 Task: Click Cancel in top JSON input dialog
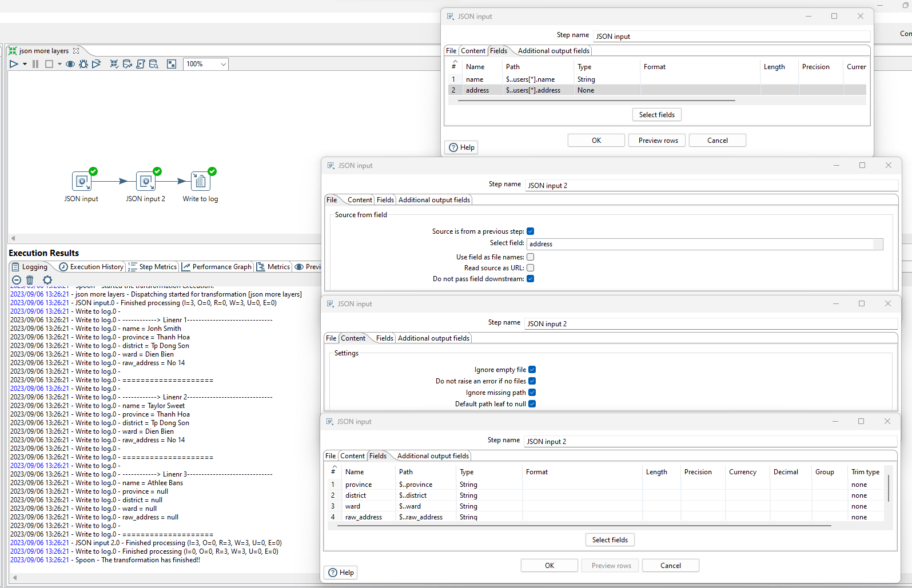click(x=718, y=141)
